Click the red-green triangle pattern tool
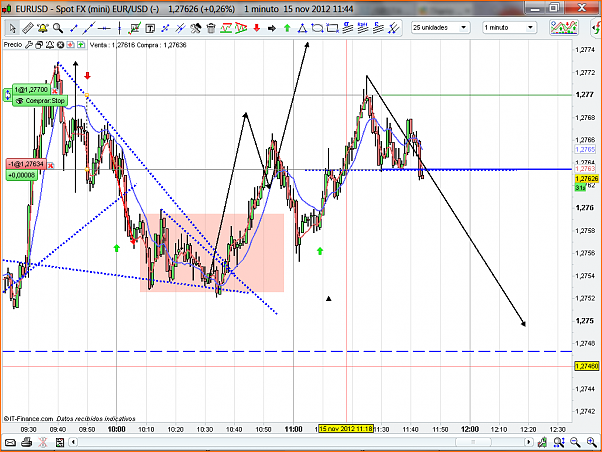 [241, 28]
